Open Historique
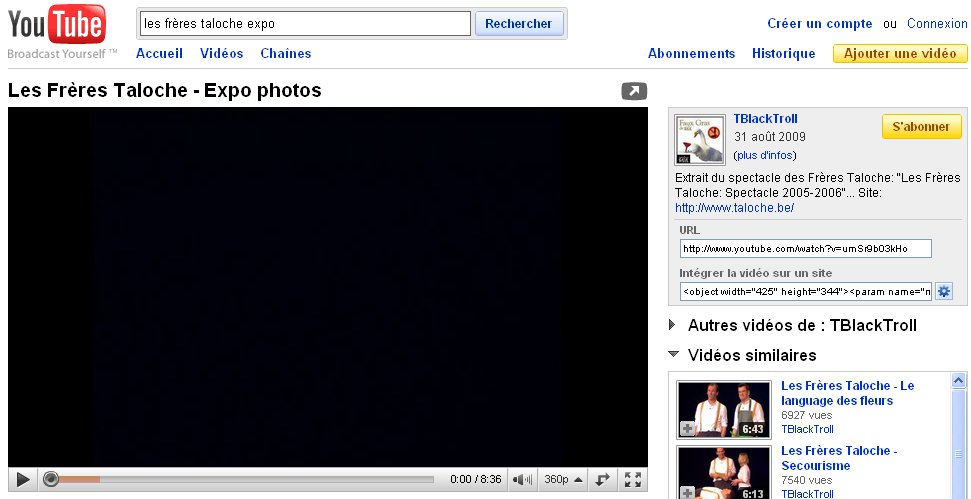Screen dimensions: 971x499 (x=783, y=53)
